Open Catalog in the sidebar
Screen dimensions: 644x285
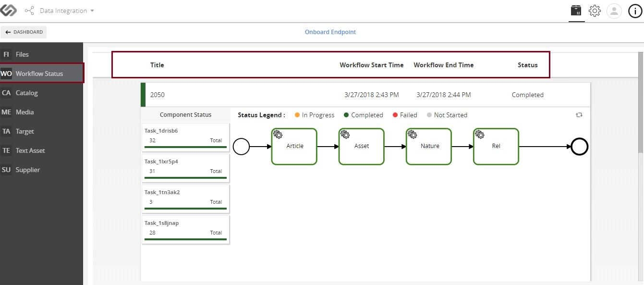point(41,93)
